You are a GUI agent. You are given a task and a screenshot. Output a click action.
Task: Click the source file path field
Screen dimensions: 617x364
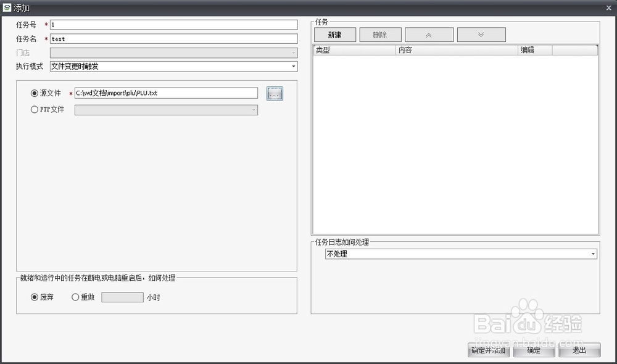coord(166,93)
